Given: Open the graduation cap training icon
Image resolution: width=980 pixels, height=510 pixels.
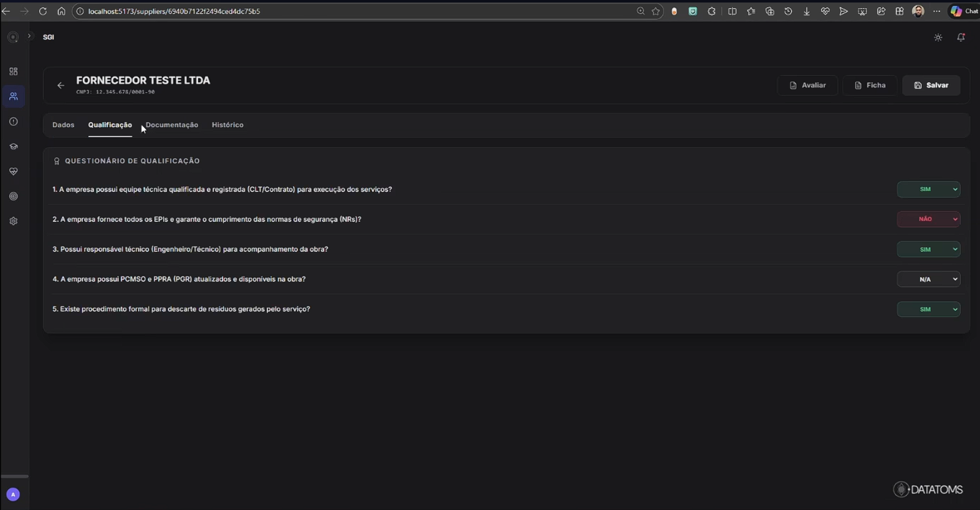Looking at the screenshot, I should coord(13,146).
